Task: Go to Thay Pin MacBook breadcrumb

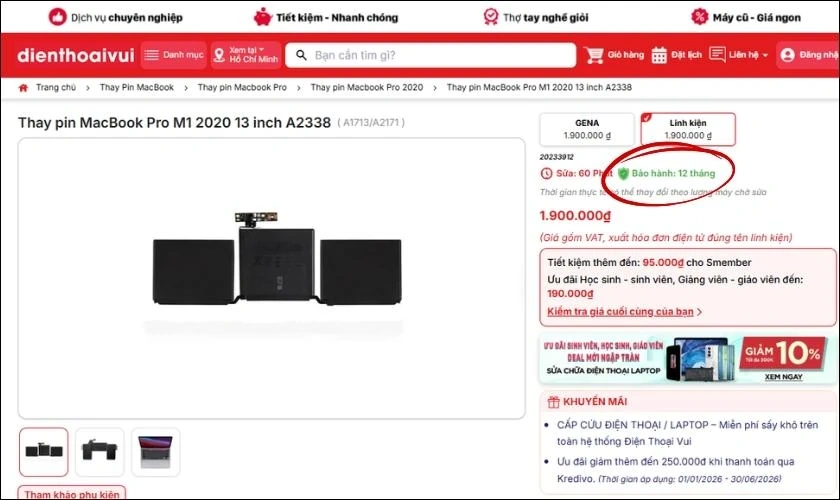Action: tap(137, 87)
